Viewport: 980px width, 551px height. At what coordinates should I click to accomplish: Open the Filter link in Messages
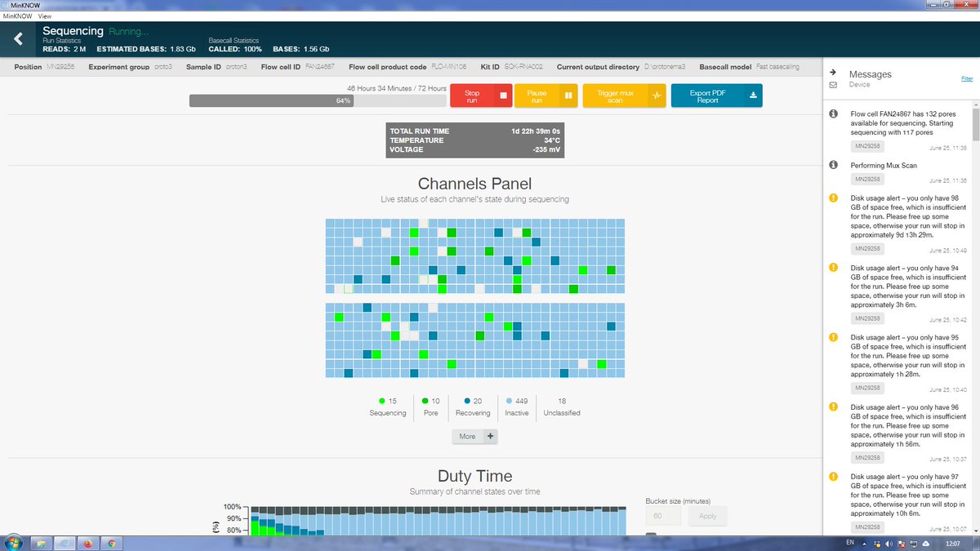(967, 79)
